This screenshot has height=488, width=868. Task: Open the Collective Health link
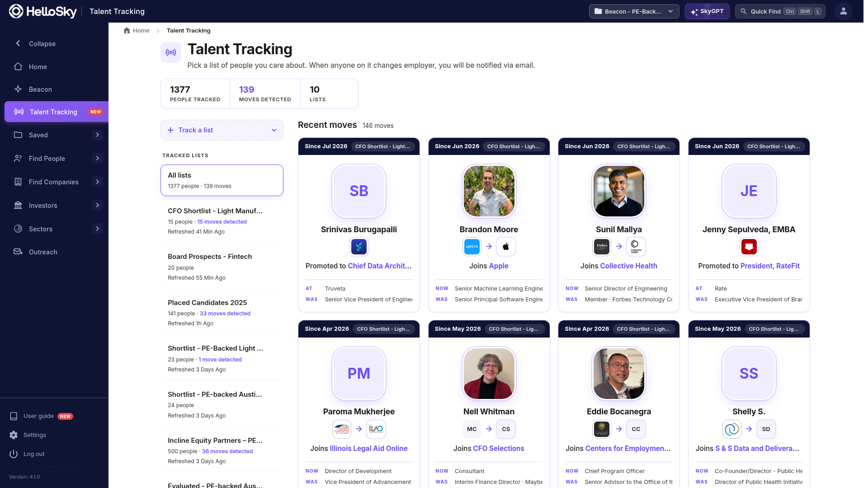[x=628, y=266]
